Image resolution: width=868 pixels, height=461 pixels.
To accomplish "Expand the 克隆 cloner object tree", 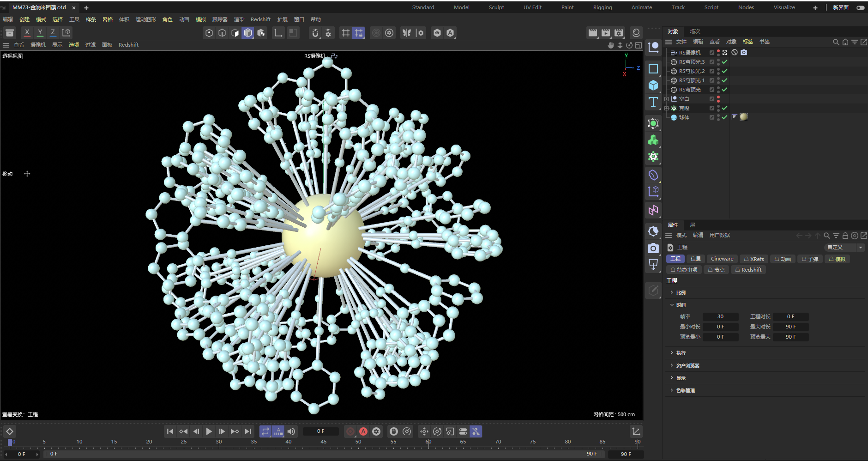I will 666,108.
